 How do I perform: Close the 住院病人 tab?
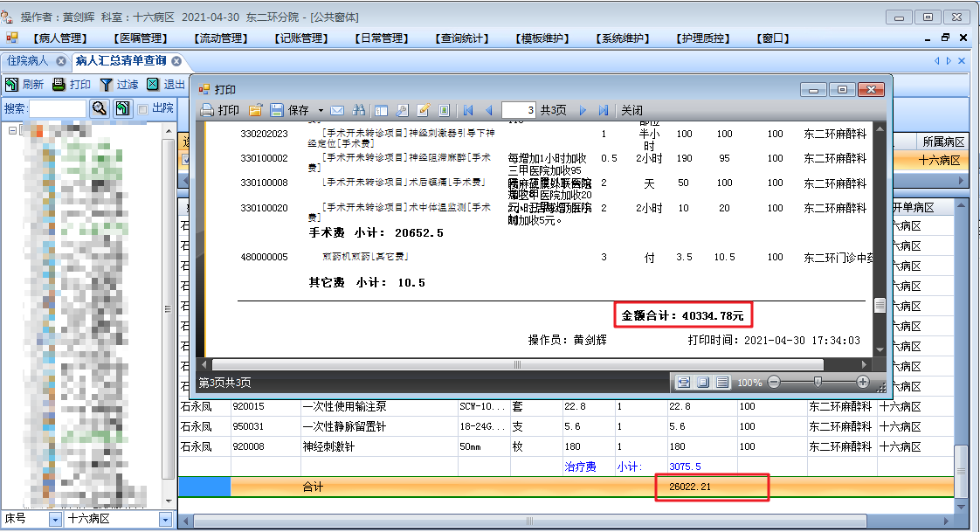tap(60, 60)
